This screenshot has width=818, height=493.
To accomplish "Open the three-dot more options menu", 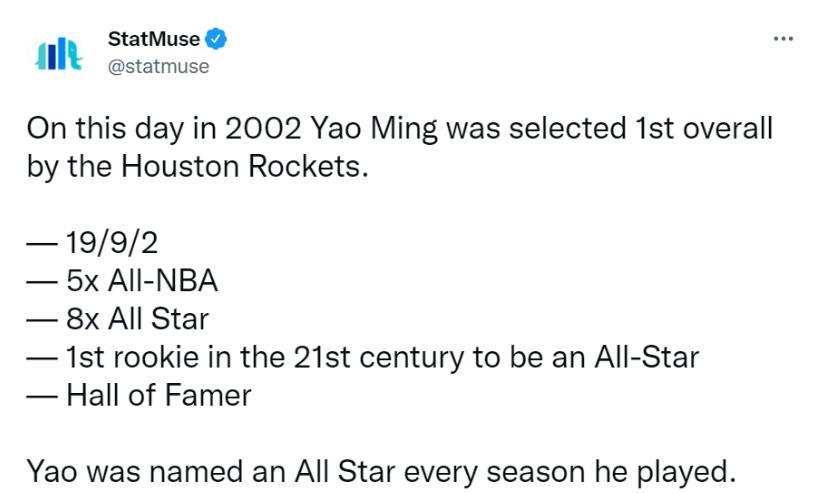I will pyautogui.click(x=783, y=39).
